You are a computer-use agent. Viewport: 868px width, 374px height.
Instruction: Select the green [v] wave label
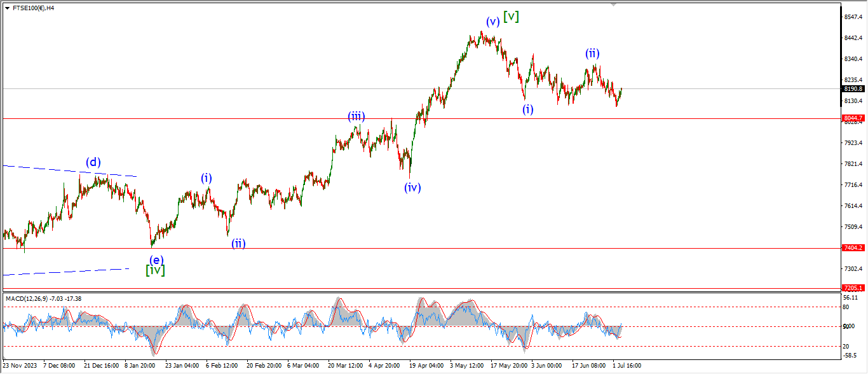tap(511, 17)
